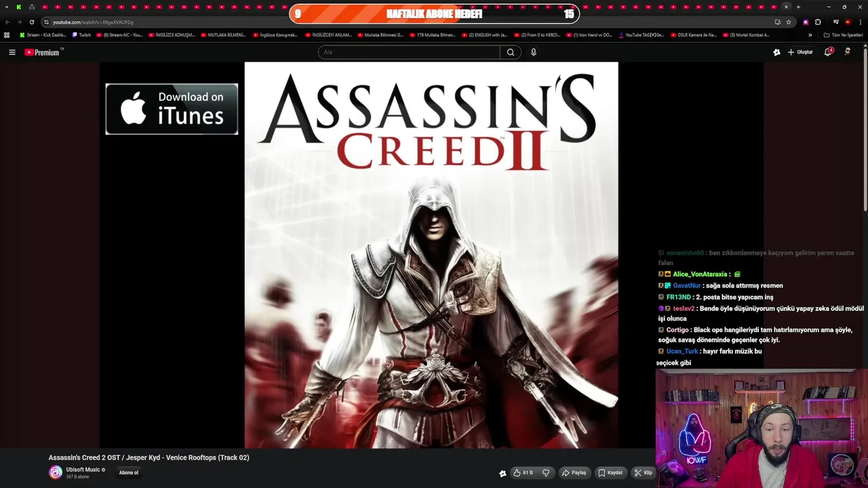Dislike the video with thumbs down
Viewport: 868px width, 488px height.
546,473
